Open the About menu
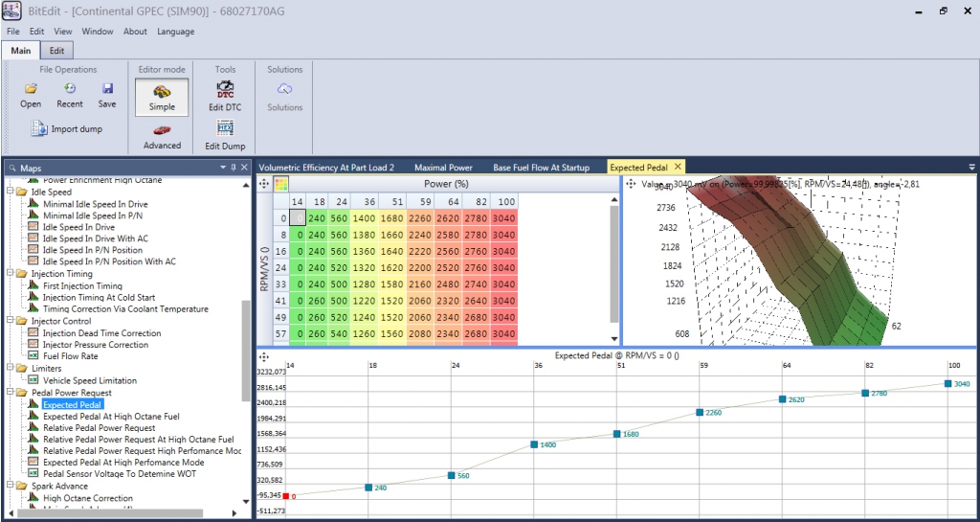The image size is (980, 522). (x=135, y=32)
